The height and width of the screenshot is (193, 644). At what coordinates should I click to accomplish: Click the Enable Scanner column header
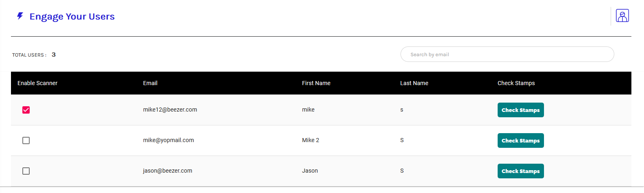click(37, 83)
